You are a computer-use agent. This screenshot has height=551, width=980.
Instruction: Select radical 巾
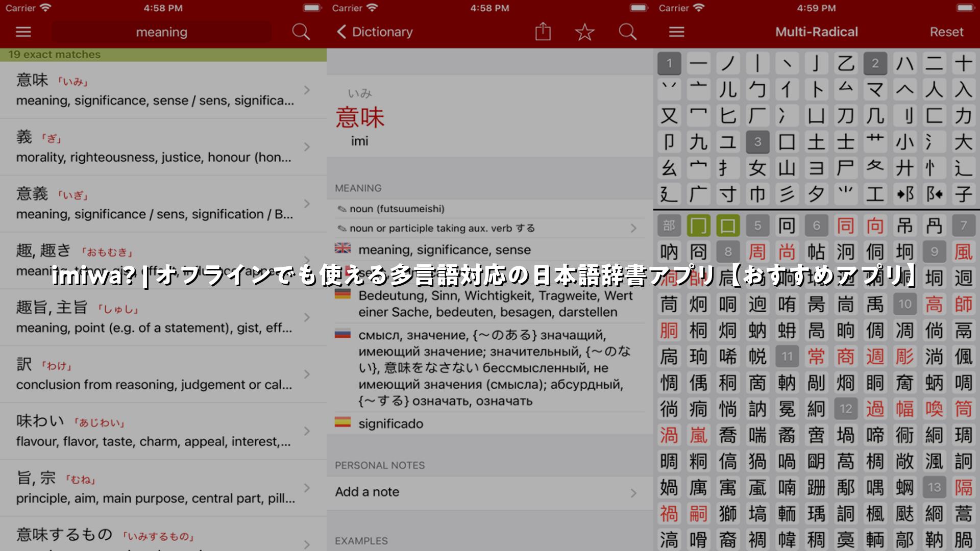tap(757, 194)
